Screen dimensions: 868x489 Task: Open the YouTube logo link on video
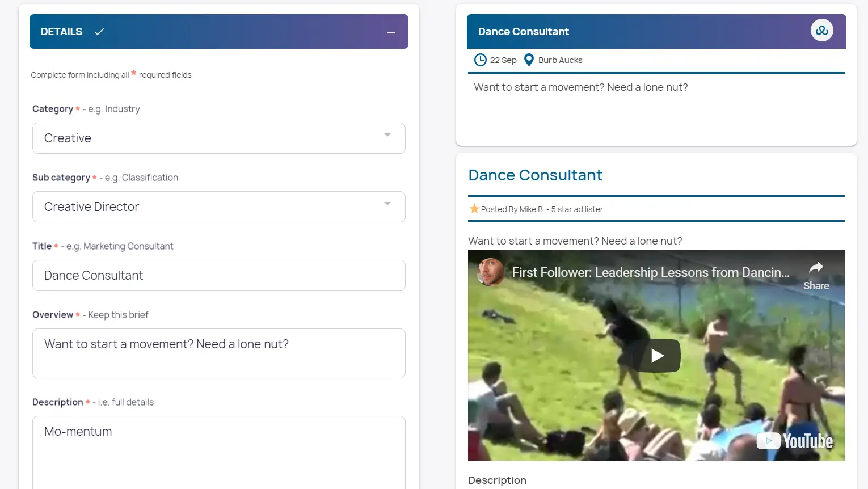tap(795, 441)
